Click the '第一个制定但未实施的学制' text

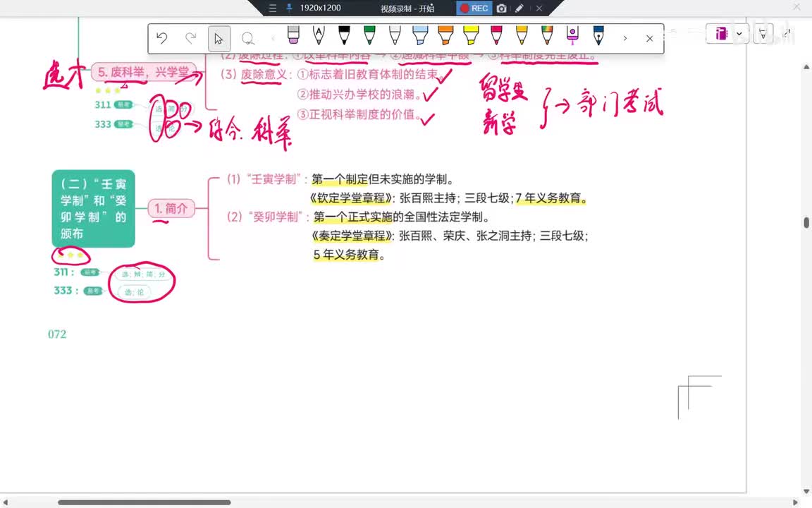tap(383, 179)
